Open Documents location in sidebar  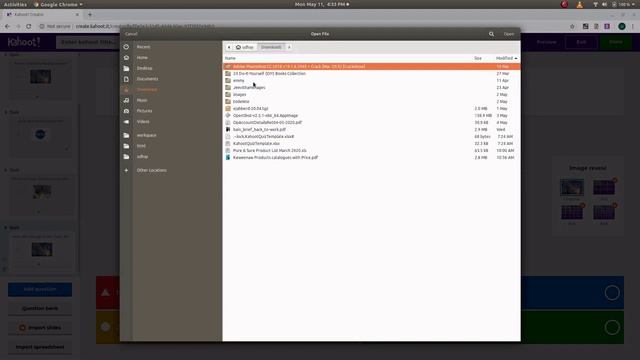pyautogui.click(x=147, y=79)
